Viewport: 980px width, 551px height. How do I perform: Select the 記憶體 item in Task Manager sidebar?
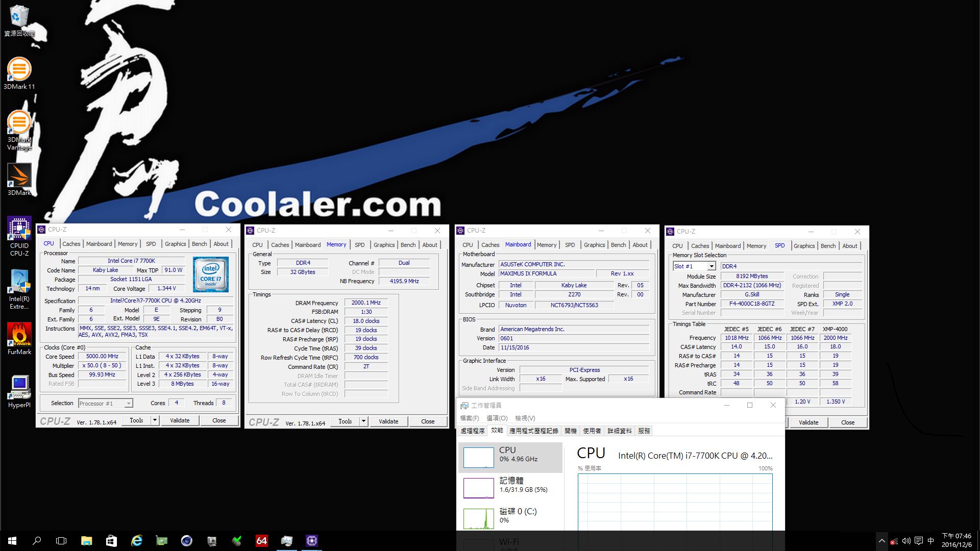tap(510, 488)
